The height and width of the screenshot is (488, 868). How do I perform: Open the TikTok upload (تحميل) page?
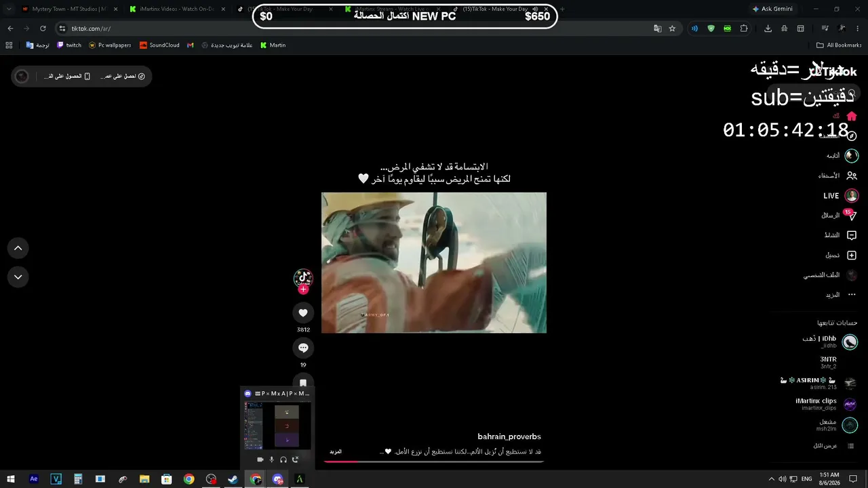[x=841, y=256]
